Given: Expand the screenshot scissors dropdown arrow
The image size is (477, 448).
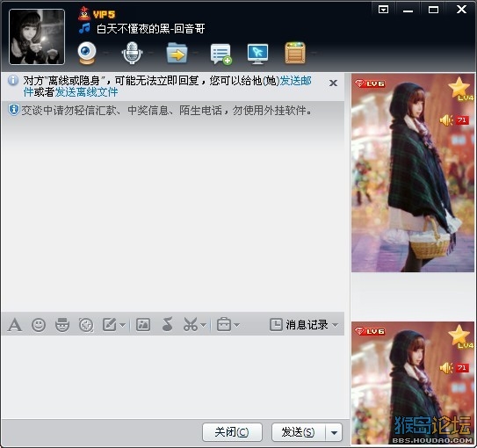Looking at the screenshot, I should [204, 325].
